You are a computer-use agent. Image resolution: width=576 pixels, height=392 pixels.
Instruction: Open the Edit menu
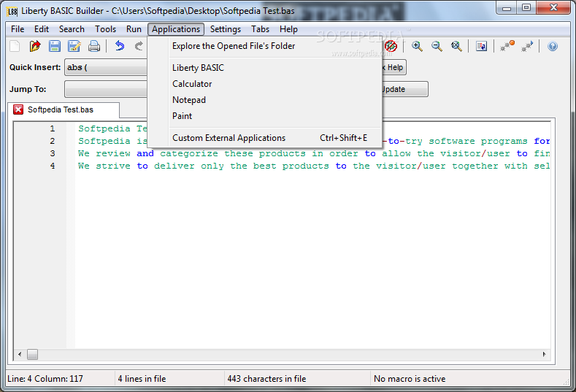42,29
